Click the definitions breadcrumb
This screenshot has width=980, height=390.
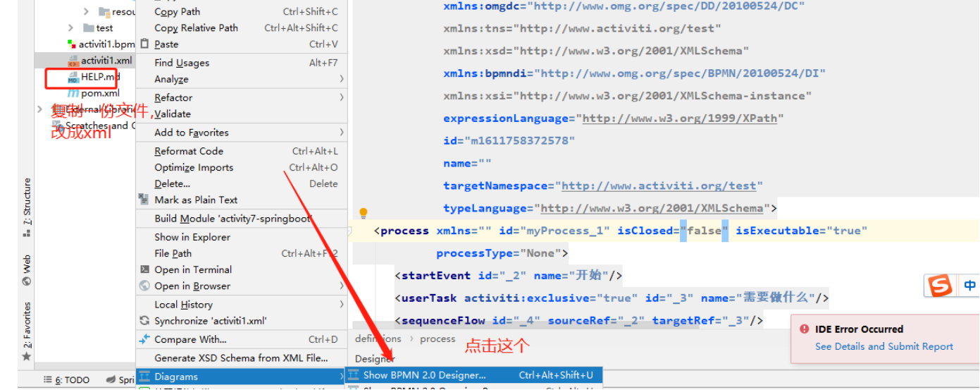[x=378, y=339]
